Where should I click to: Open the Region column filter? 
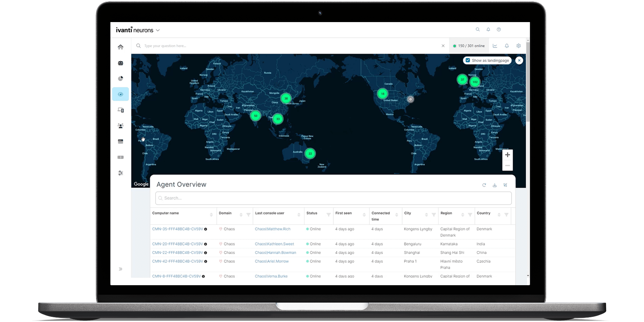pyautogui.click(x=470, y=215)
